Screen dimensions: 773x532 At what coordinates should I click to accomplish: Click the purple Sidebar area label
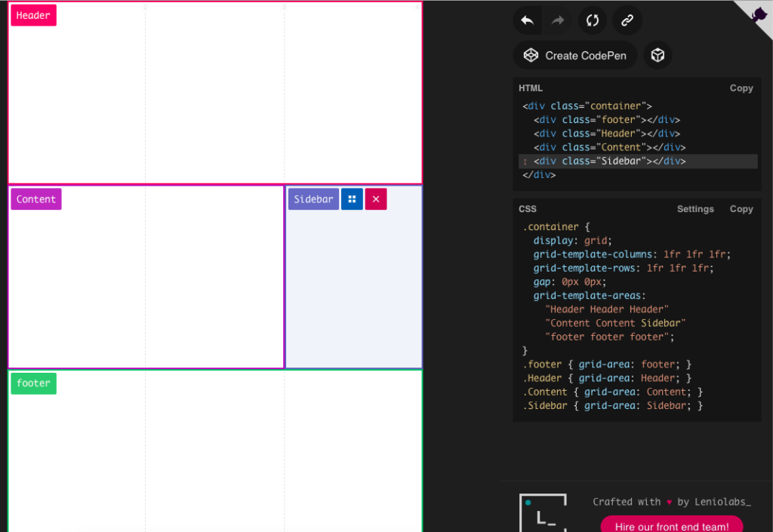click(313, 199)
